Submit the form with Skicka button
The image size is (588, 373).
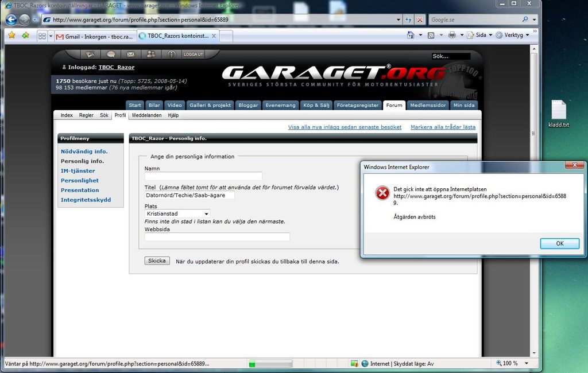(x=157, y=261)
